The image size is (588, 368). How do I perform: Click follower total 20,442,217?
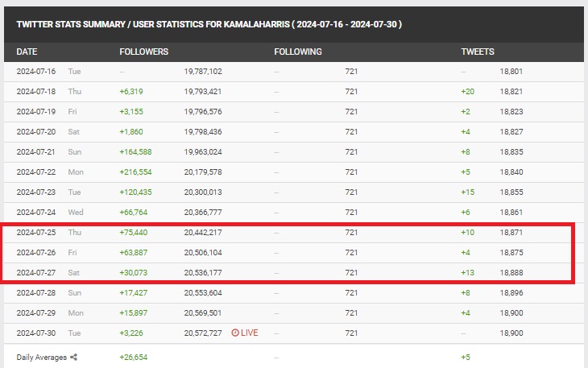(203, 233)
